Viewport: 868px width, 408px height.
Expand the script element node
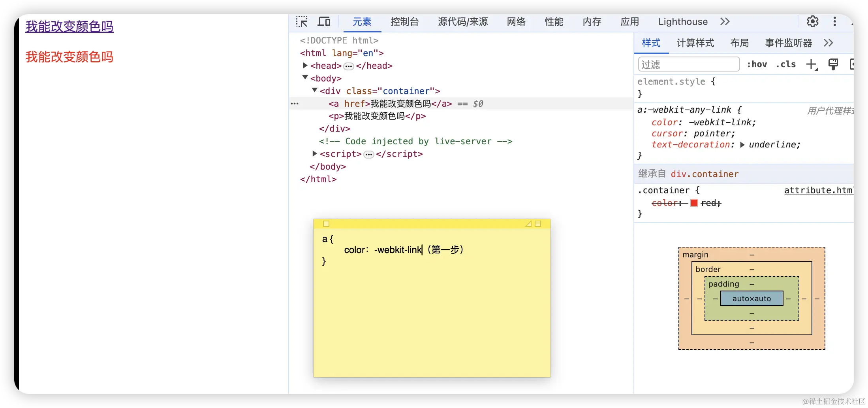[315, 153]
